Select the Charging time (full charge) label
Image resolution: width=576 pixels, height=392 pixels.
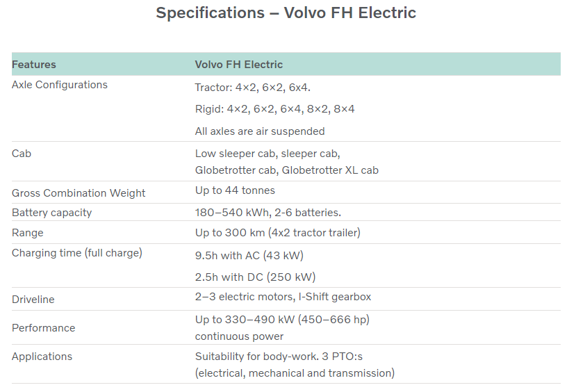click(76, 253)
